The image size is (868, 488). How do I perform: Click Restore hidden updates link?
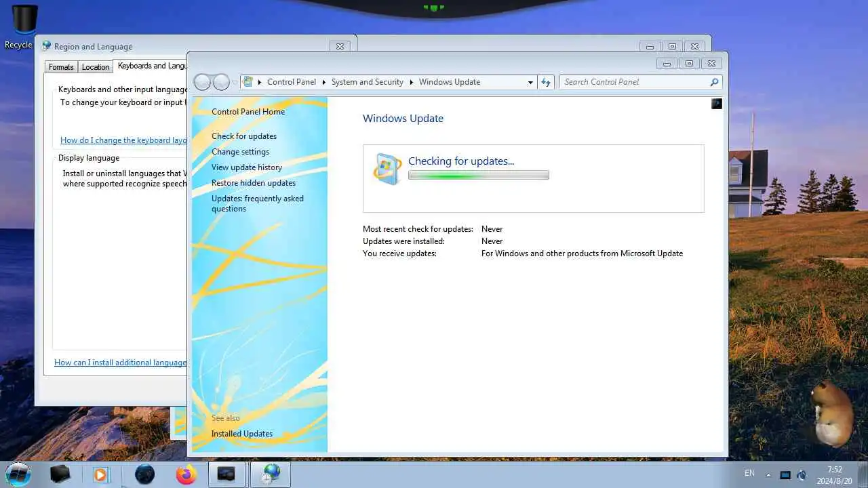pos(254,183)
